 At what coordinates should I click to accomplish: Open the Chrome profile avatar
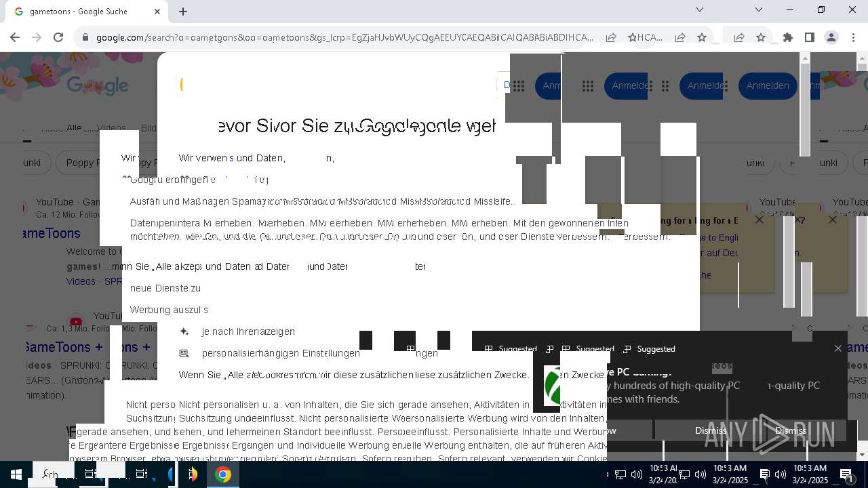pos(831,38)
